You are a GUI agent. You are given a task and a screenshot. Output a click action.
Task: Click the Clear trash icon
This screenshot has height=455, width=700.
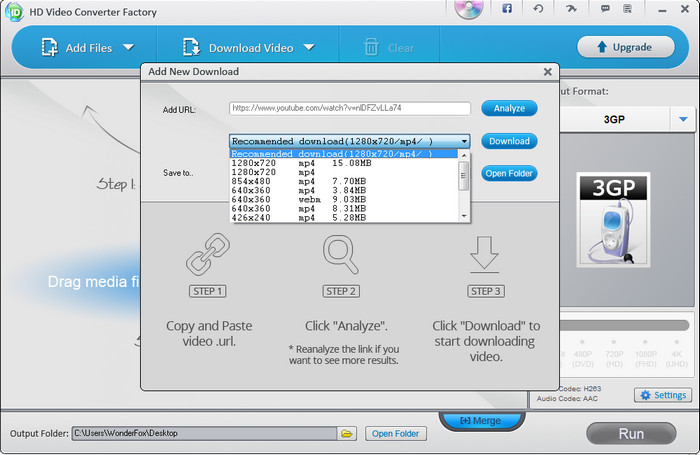371,47
